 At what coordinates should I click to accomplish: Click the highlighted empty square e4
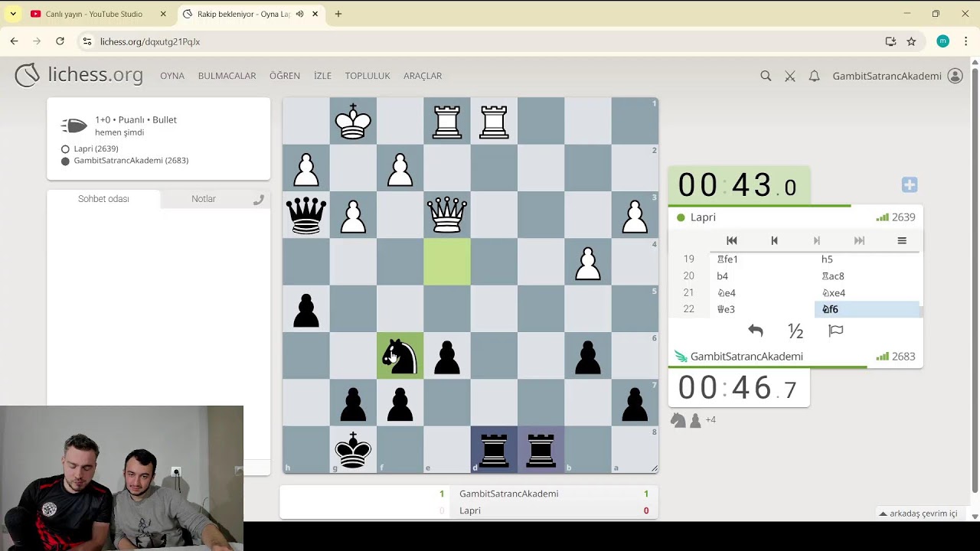point(447,262)
